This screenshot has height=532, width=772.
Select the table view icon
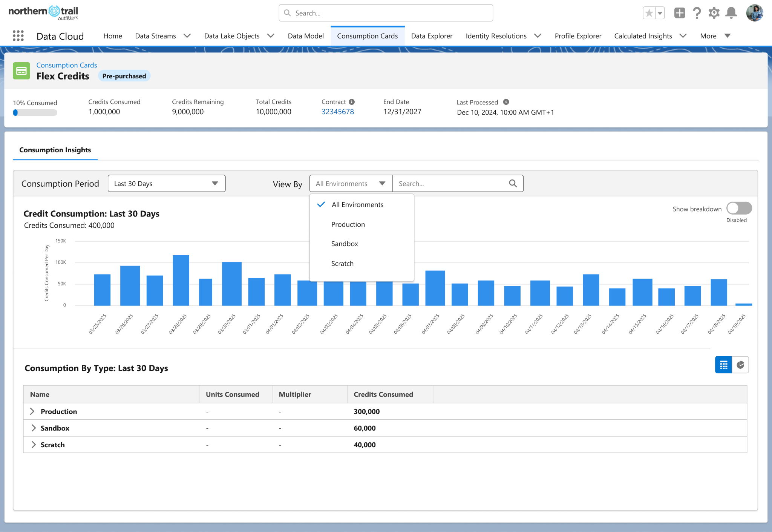(723, 365)
